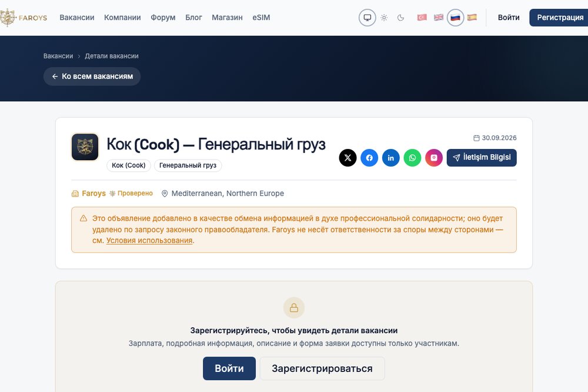Viewport: 588px width, 392px height.
Task: Go to Вакансии breadcrumb
Action: 58,56
